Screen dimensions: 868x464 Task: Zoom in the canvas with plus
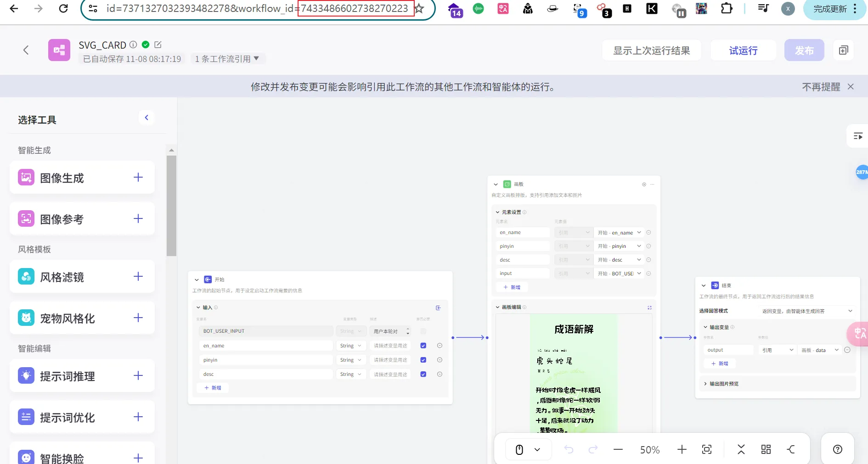point(682,449)
